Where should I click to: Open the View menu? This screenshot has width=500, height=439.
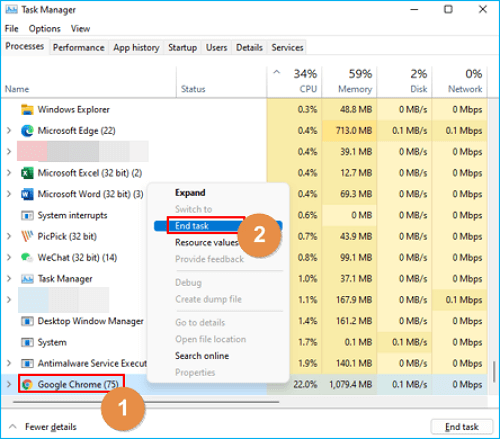(x=80, y=29)
